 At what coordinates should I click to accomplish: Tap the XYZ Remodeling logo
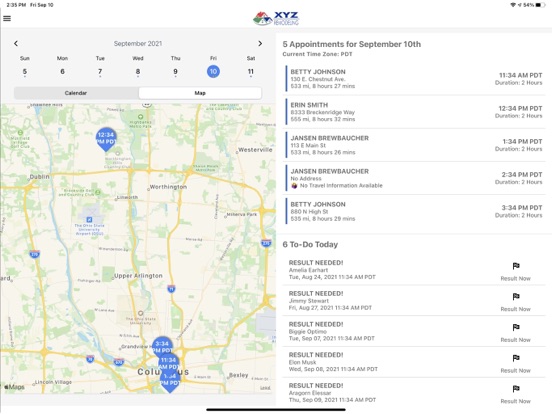276,18
